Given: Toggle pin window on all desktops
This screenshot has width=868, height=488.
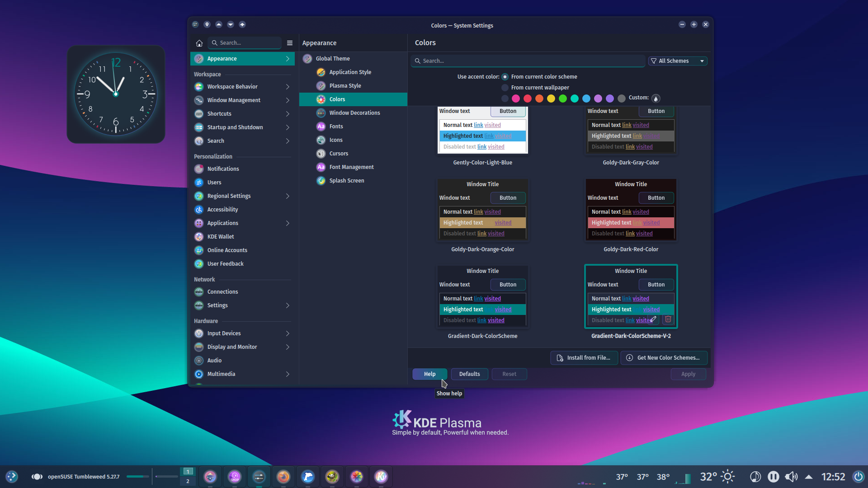Looking at the screenshot, I should (x=207, y=24).
